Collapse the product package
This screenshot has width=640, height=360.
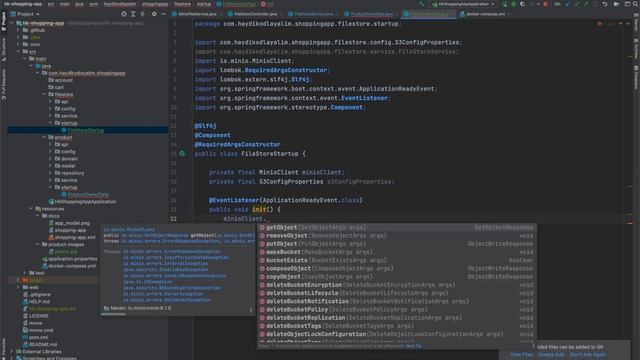44,137
